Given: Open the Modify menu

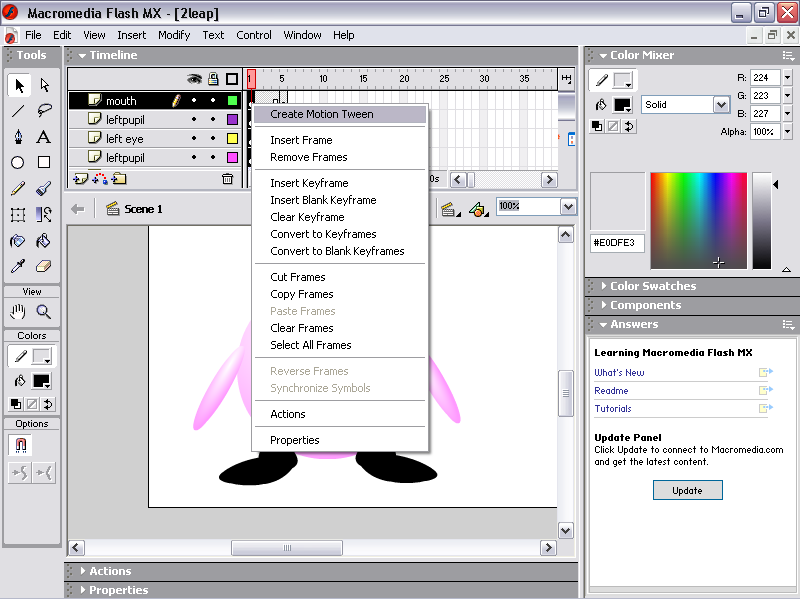Looking at the screenshot, I should coord(174,35).
